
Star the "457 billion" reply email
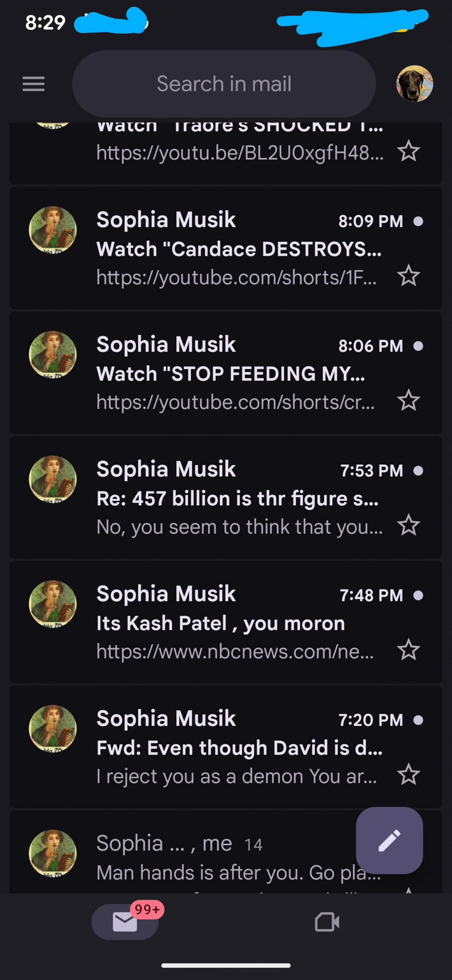[x=408, y=525]
